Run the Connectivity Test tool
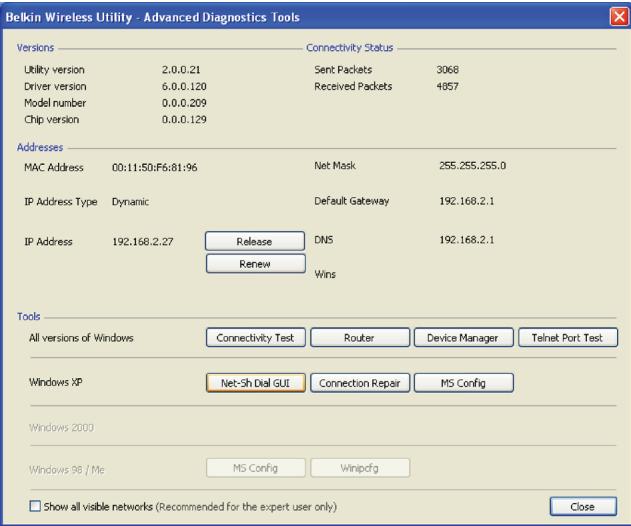The width and height of the screenshot is (631, 526). (x=255, y=338)
